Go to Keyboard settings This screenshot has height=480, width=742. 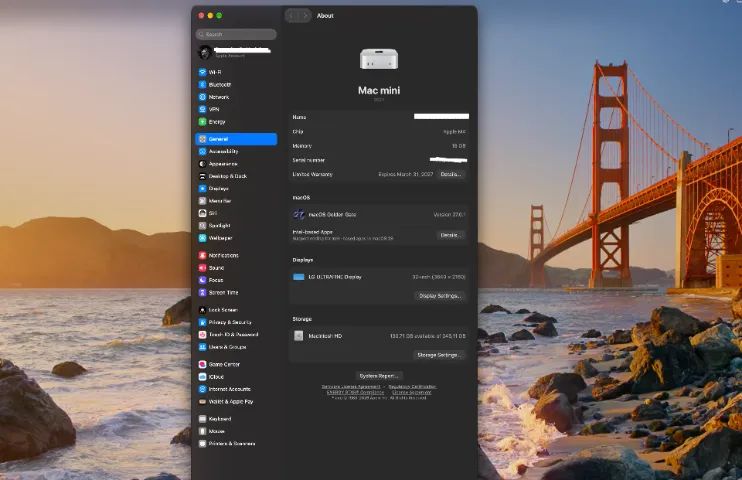pyautogui.click(x=236, y=418)
